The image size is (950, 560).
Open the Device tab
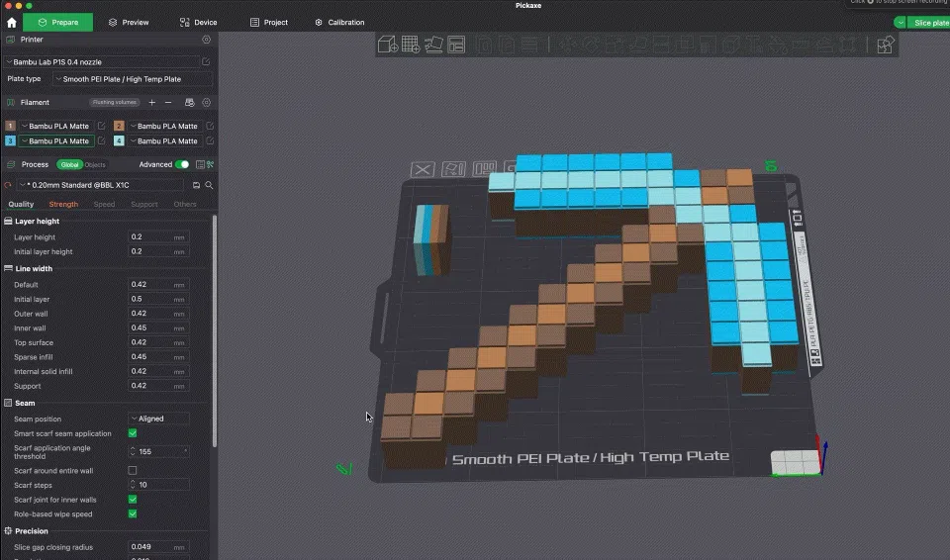[x=199, y=23]
